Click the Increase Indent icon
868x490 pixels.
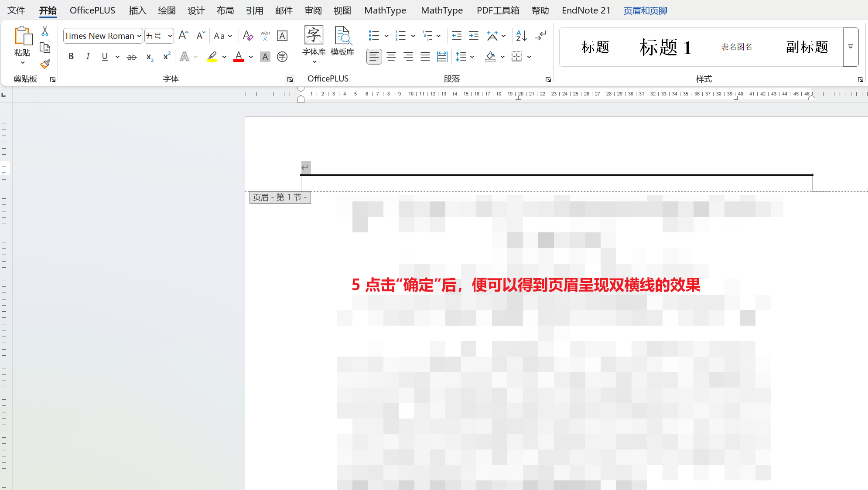(x=474, y=36)
